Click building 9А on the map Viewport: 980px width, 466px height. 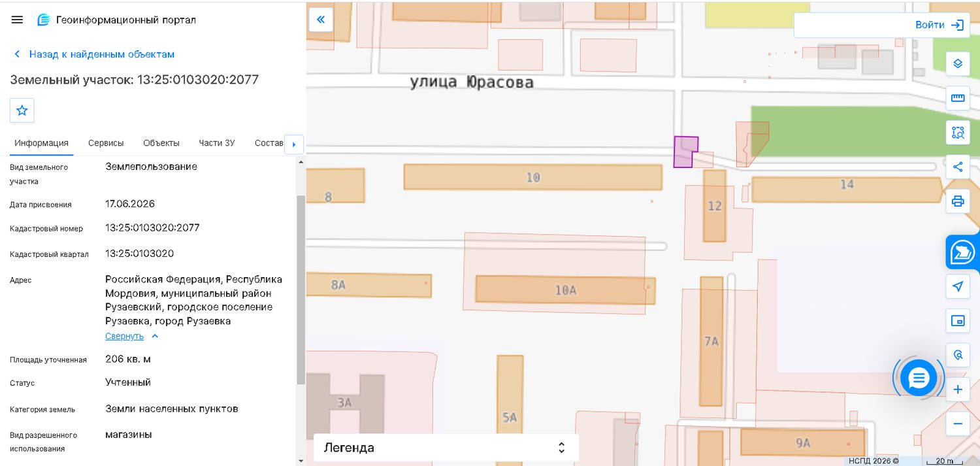click(x=803, y=442)
